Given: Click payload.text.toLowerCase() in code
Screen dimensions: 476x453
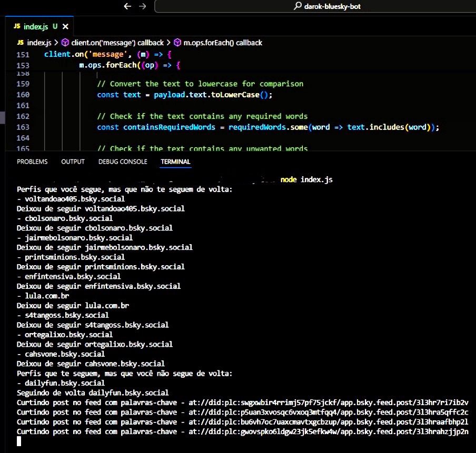Looking at the screenshot, I should coord(211,95).
